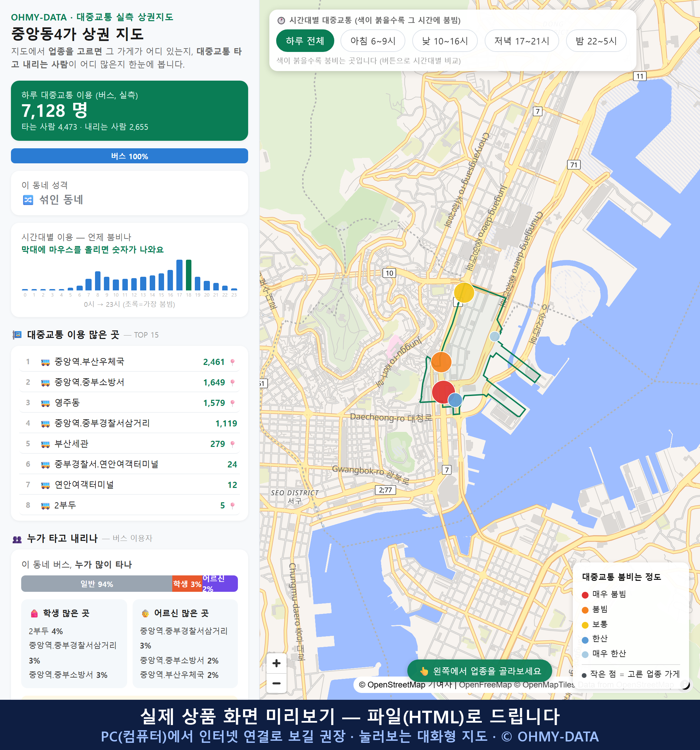This screenshot has height=750, width=700.
Task: Click the 1,119 count for 중앙역.중부경찰서삼거리
Action: click(226, 423)
